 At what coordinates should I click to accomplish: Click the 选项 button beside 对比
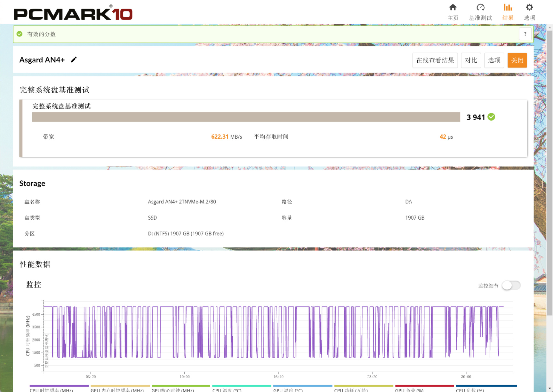(494, 60)
